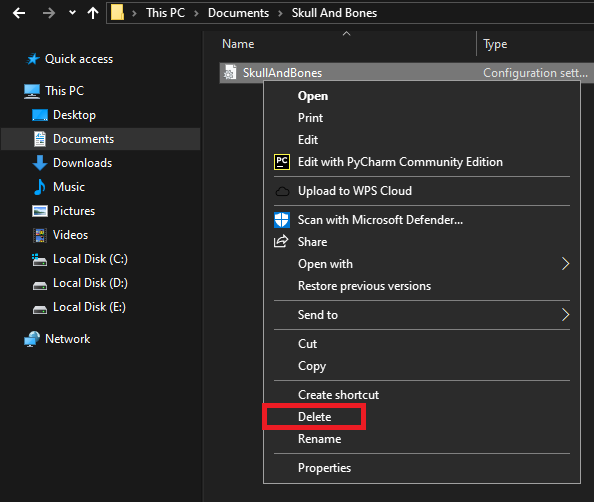The image size is (594, 502).
Task: Click the PyCharm PC icon
Action: tap(282, 162)
